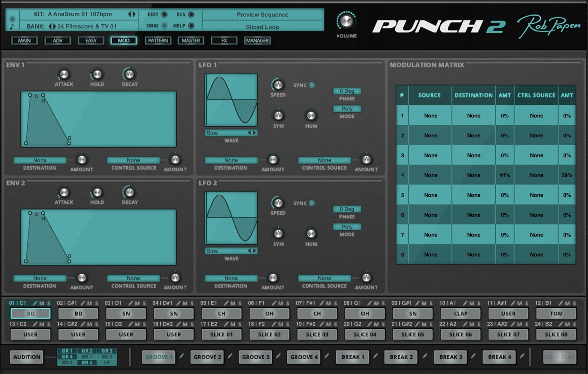Open the ENV 1 Destination dropdown
This screenshot has width=588, height=374.
point(40,160)
